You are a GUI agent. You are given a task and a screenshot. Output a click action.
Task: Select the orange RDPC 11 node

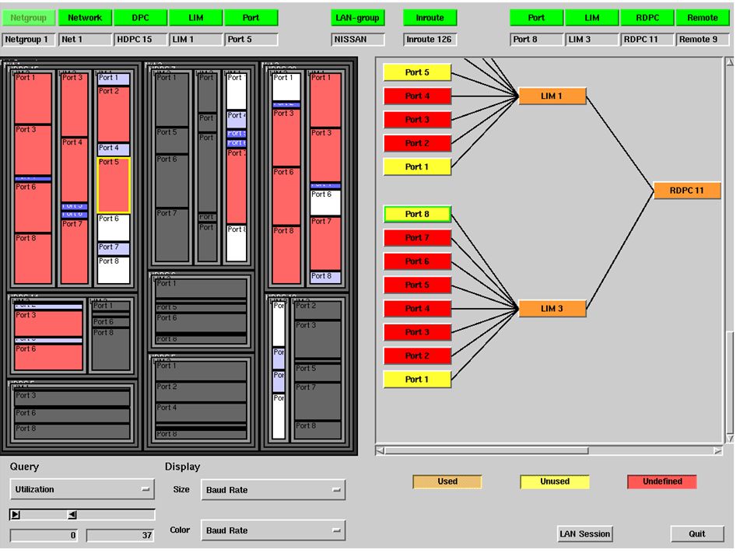coord(687,191)
